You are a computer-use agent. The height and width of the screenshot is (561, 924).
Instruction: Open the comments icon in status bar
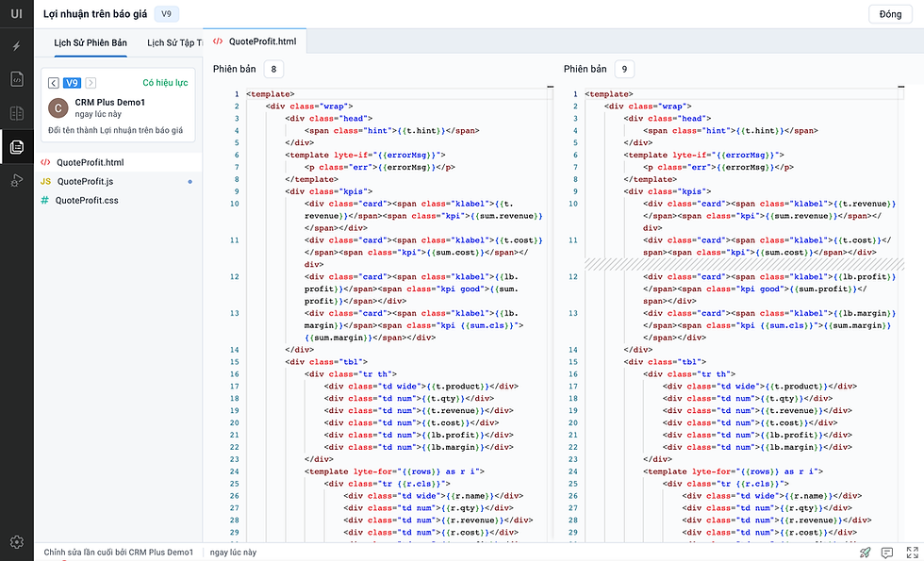(887, 553)
